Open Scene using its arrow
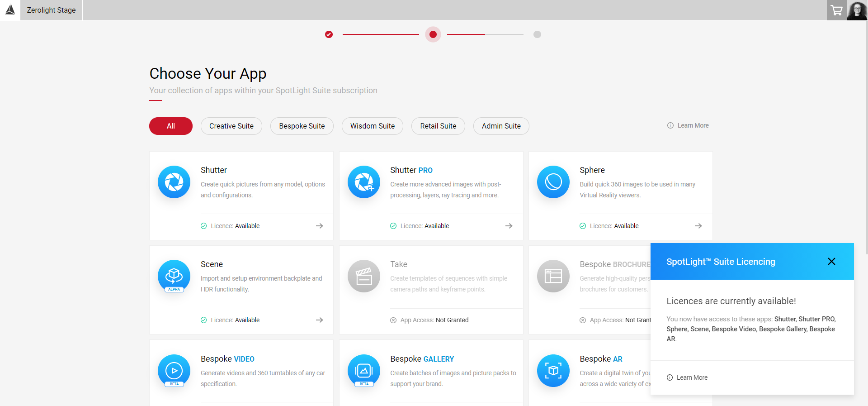 [320, 320]
